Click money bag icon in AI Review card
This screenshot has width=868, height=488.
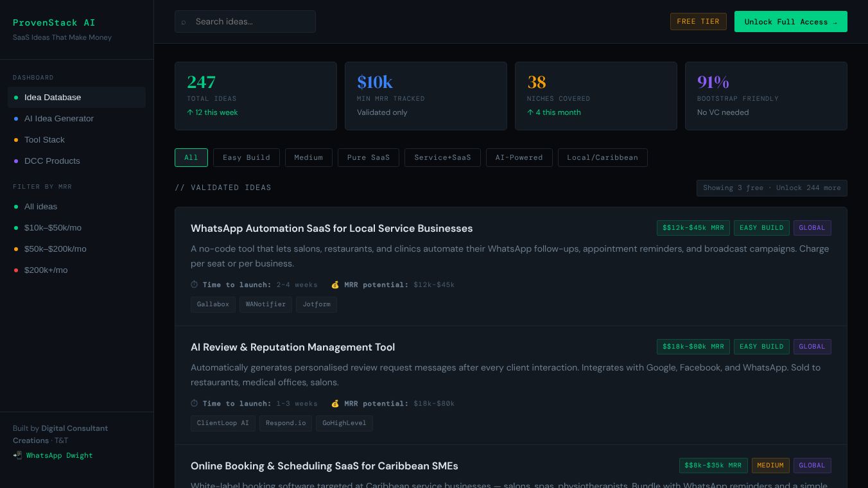(x=335, y=403)
